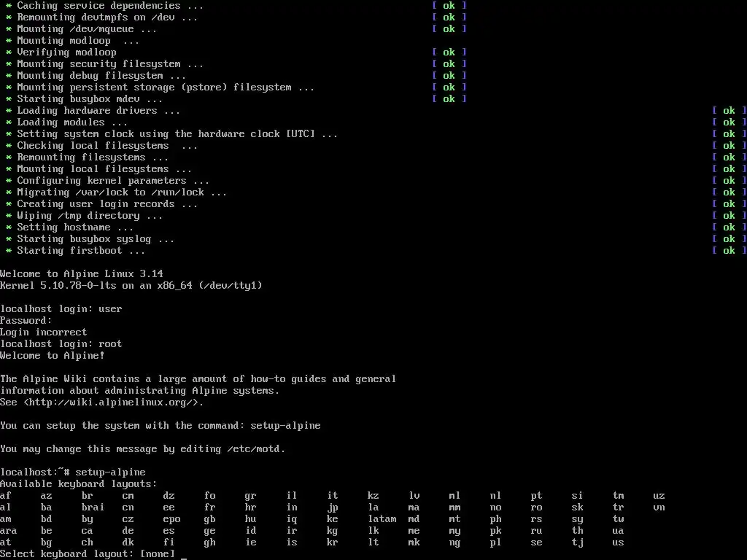Click the 'hu' keyboard layout code

[x=251, y=519]
